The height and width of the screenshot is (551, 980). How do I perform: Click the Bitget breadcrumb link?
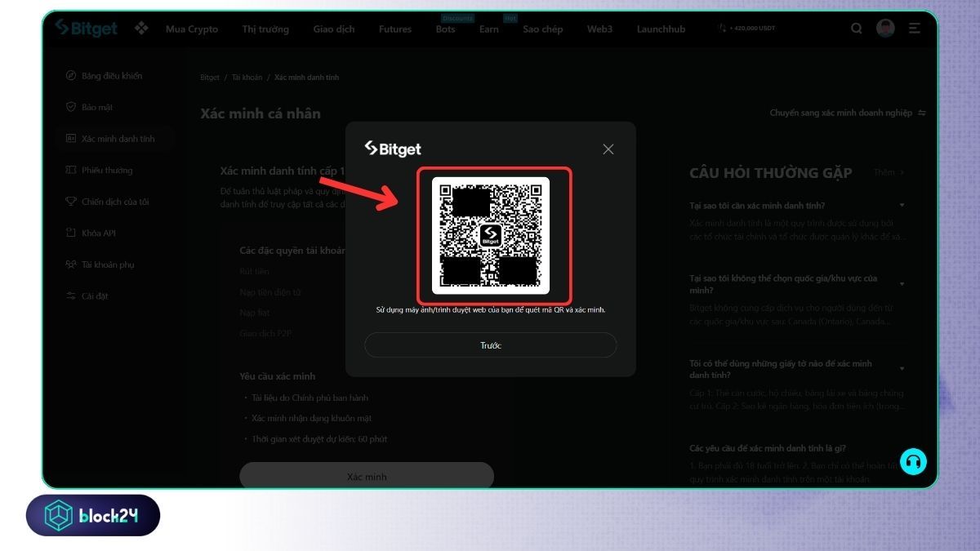tap(210, 78)
